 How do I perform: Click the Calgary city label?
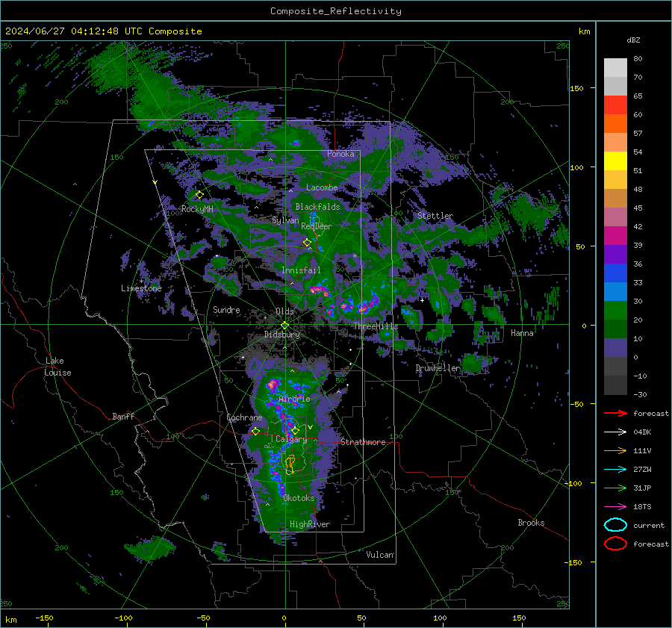pyautogui.click(x=291, y=439)
